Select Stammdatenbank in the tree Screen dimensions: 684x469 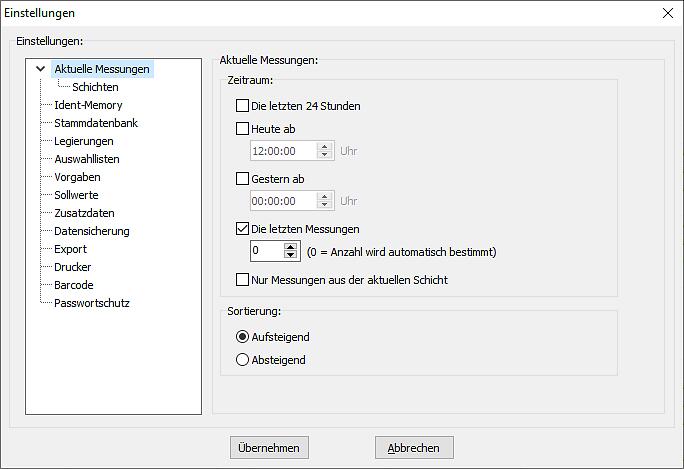(95, 123)
